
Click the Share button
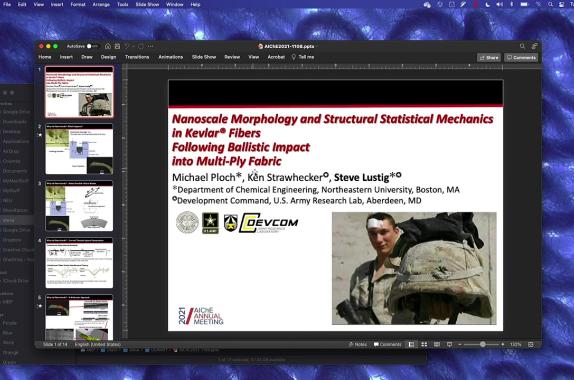[x=489, y=57]
